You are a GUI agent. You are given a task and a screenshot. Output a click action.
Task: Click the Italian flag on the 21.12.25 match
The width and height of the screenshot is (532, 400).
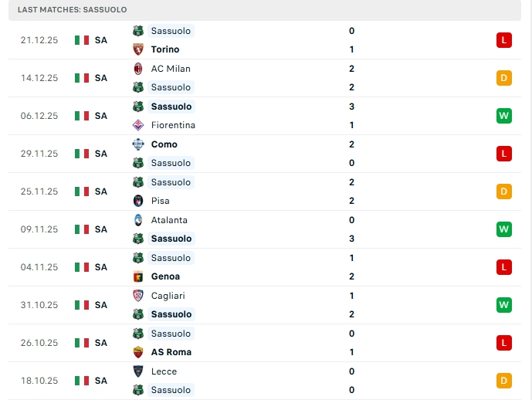tap(82, 40)
